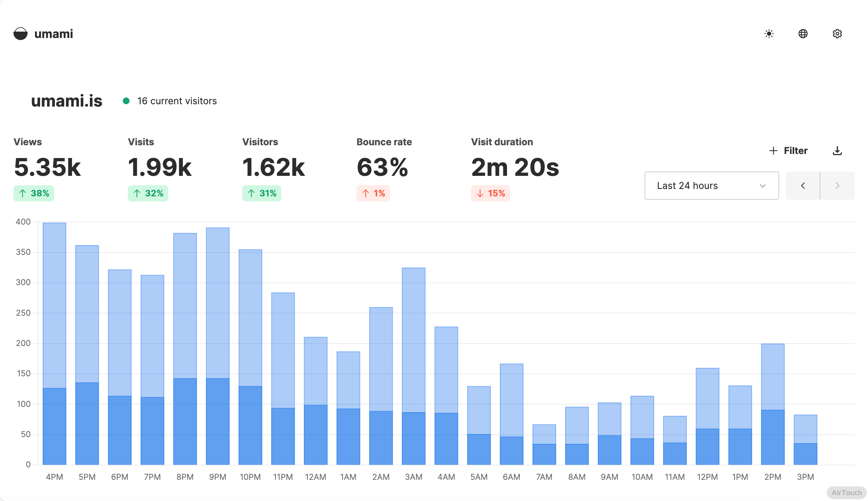
Task: Click the Visit duration 15% decrease badge
Action: [x=490, y=193]
